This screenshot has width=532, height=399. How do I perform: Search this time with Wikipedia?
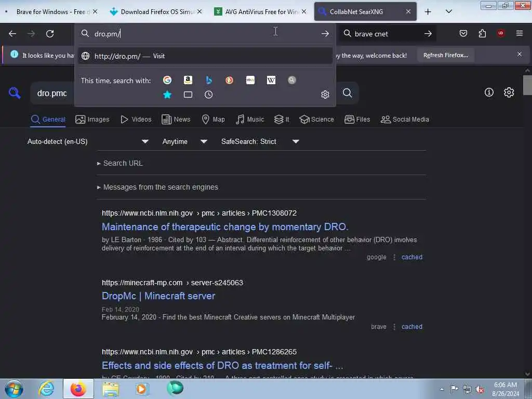[271, 80]
